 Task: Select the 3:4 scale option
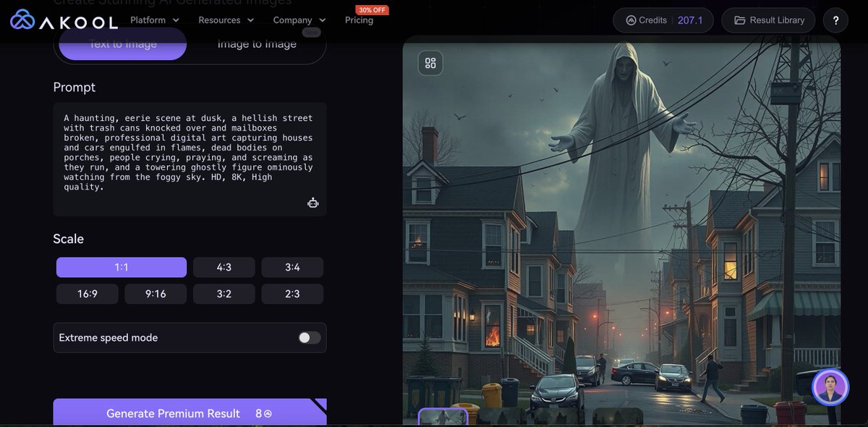click(292, 267)
